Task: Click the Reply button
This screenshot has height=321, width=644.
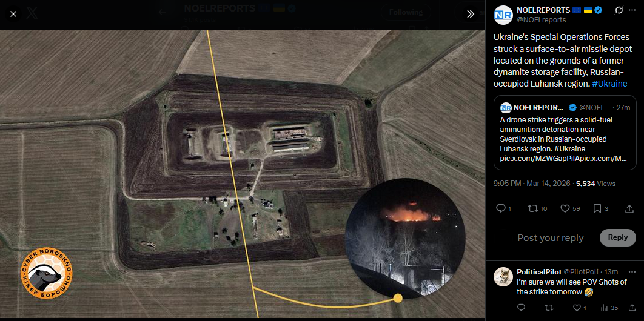Action: [x=618, y=237]
